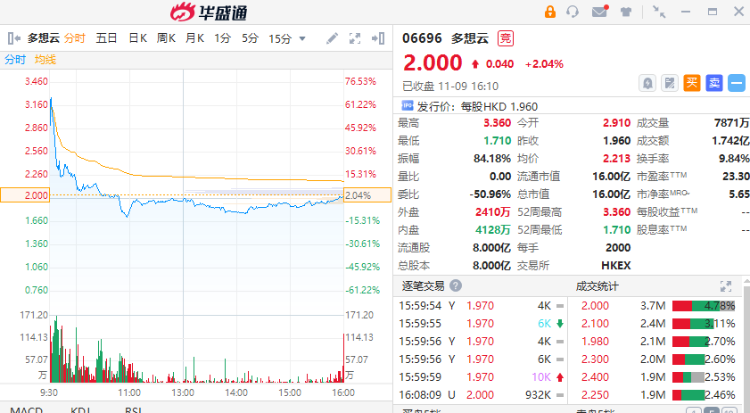Select the 1分 one-minute chart

(222, 38)
